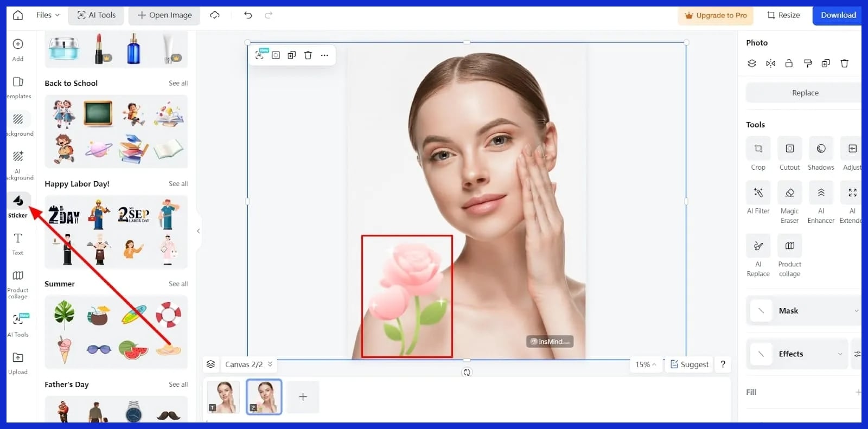Open the Canvas 2/2 selector
This screenshot has height=429, width=868.
248,364
